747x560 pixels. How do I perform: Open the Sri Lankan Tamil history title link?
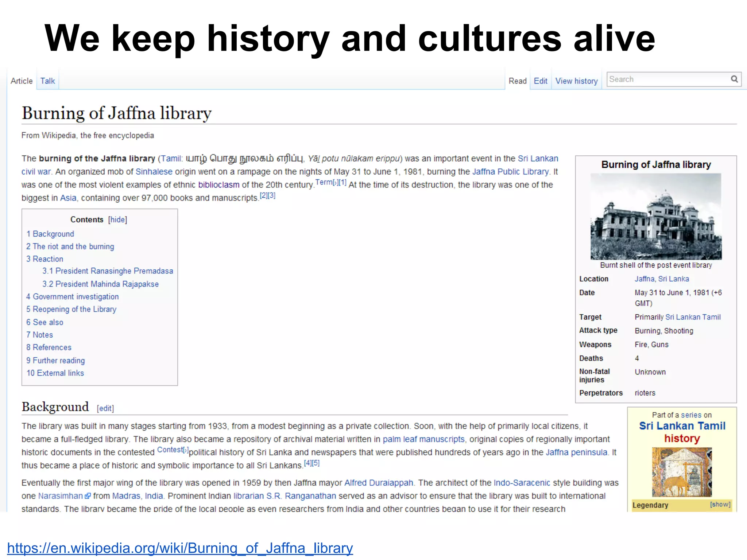pos(682,432)
